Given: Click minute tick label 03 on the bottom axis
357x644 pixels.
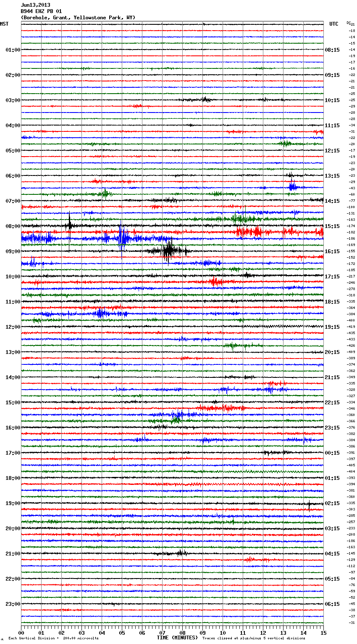Looking at the screenshot, I should pyautogui.click(x=82, y=633).
